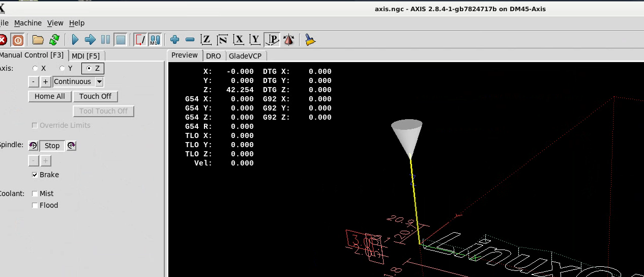Image resolution: width=644 pixels, height=277 pixels.
Task: Click the Touch Off button
Action: coord(95,96)
